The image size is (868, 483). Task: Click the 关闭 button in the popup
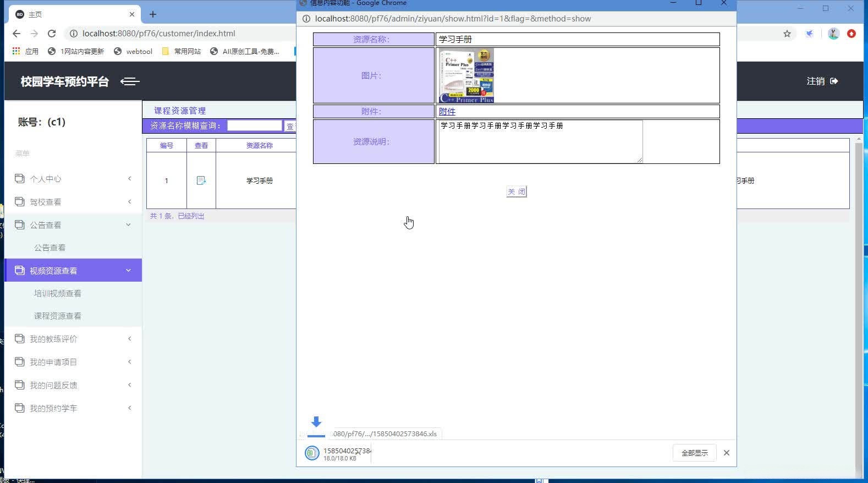click(x=517, y=191)
